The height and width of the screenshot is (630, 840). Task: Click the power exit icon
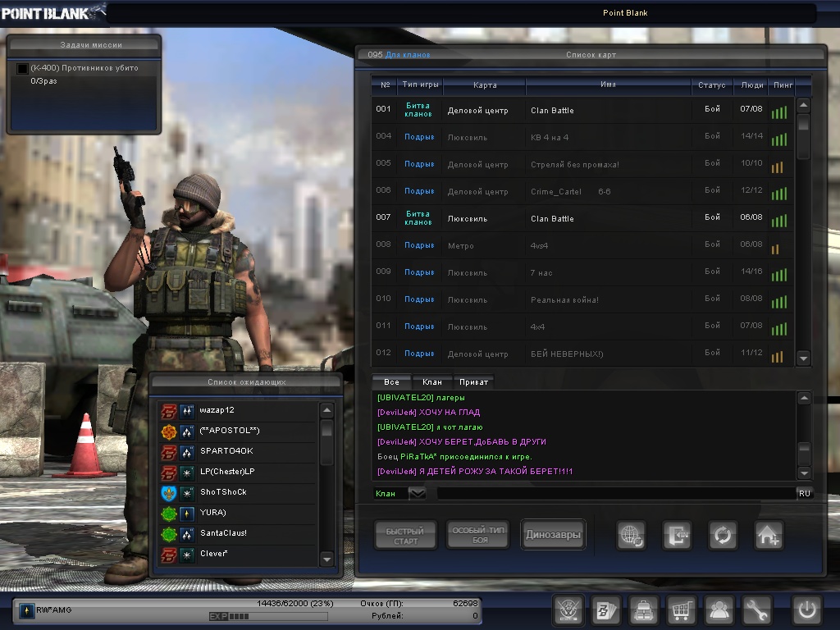806,610
